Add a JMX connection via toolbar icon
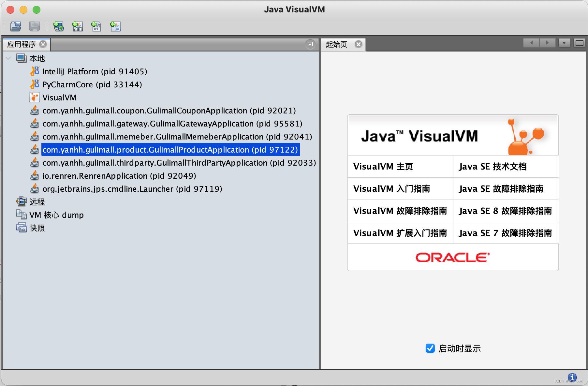588x386 pixels. [x=78, y=26]
